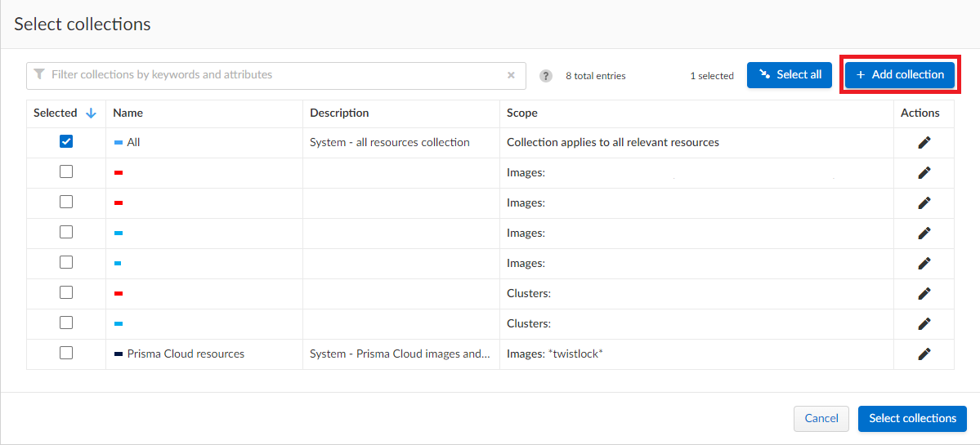This screenshot has width=980, height=445.
Task: Check the Prisma Cloud resources checkbox
Action: [66, 353]
